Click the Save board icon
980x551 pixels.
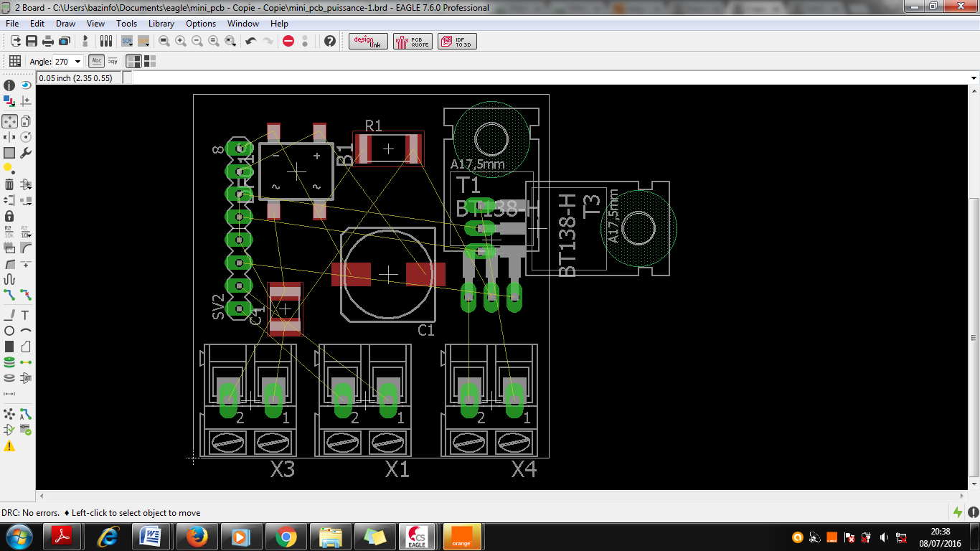[32, 41]
